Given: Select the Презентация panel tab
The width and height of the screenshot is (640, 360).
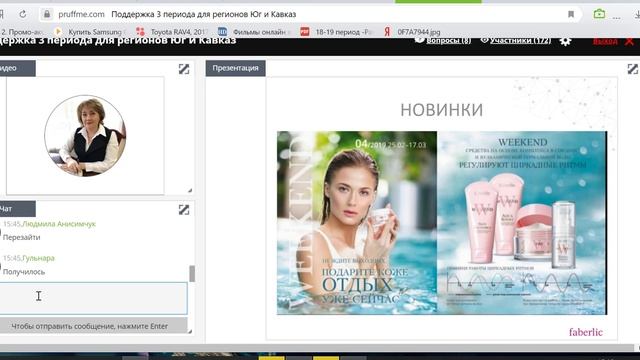Looking at the screenshot, I should (236, 68).
